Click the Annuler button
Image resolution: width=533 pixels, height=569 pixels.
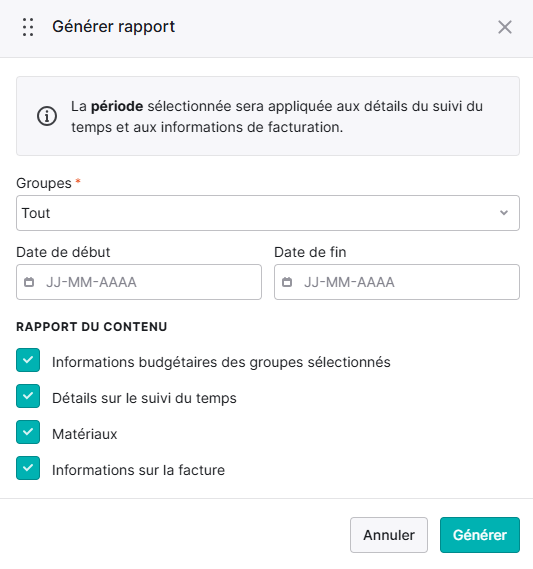(389, 535)
